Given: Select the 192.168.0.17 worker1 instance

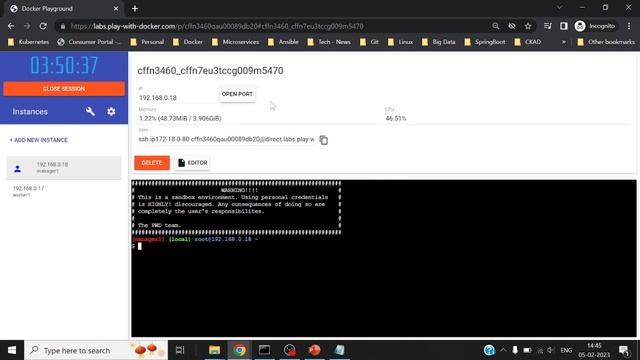Looking at the screenshot, I should pos(64,191).
